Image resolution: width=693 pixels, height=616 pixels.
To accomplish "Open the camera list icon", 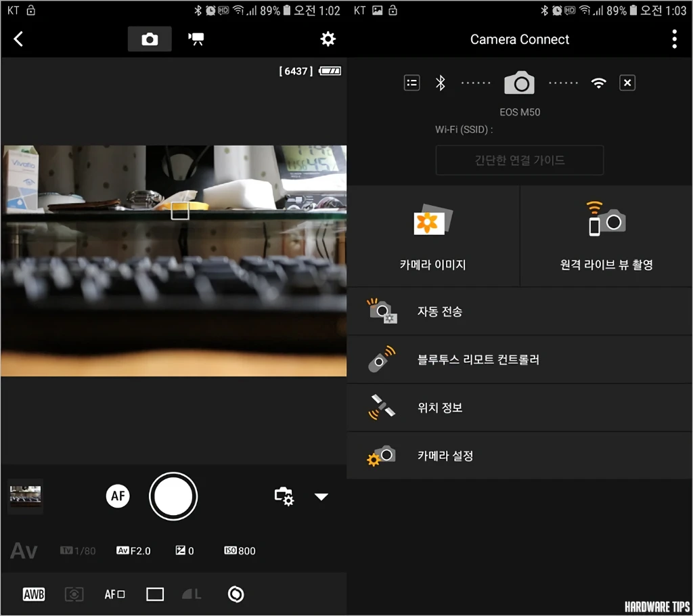I will coord(412,83).
